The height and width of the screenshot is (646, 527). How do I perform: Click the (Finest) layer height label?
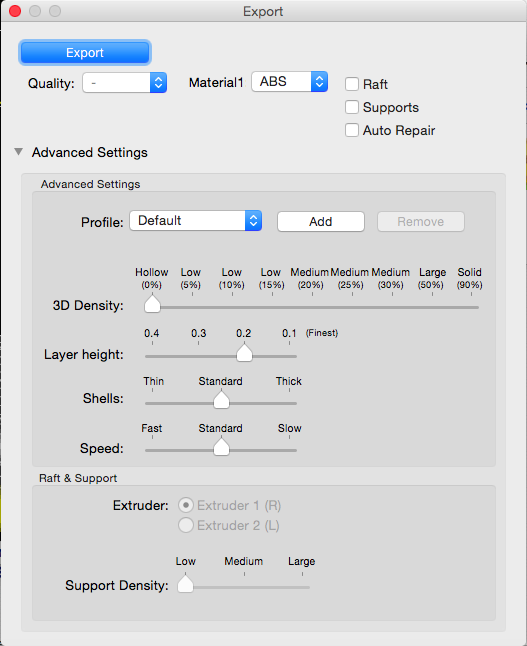pos(322,333)
